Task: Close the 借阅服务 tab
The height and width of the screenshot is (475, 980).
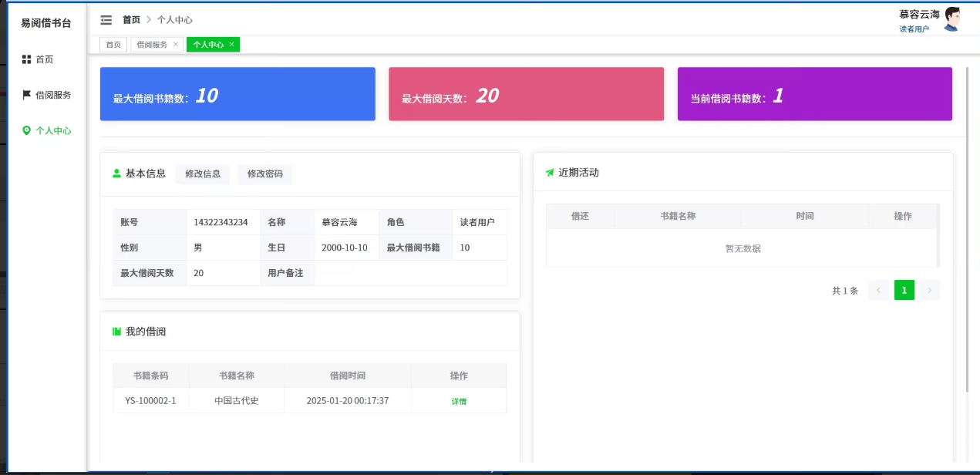Action: (x=176, y=45)
